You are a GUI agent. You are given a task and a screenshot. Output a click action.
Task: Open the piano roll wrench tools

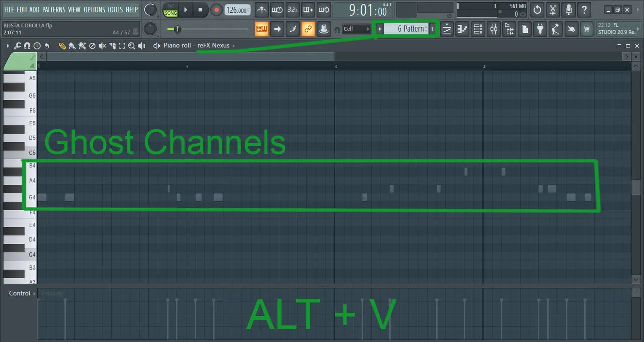tap(17, 46)
